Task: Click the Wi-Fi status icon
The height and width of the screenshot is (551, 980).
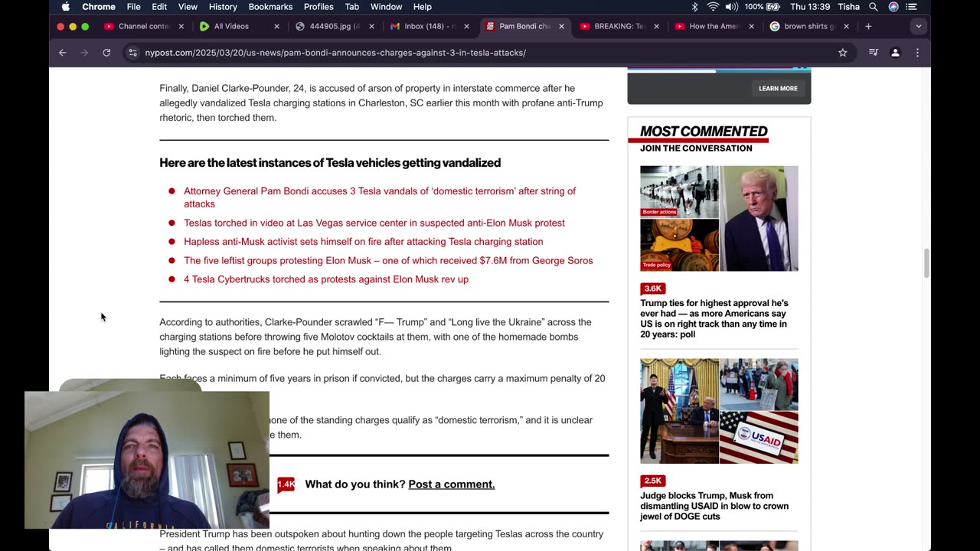Action: [x=713, y=7]
